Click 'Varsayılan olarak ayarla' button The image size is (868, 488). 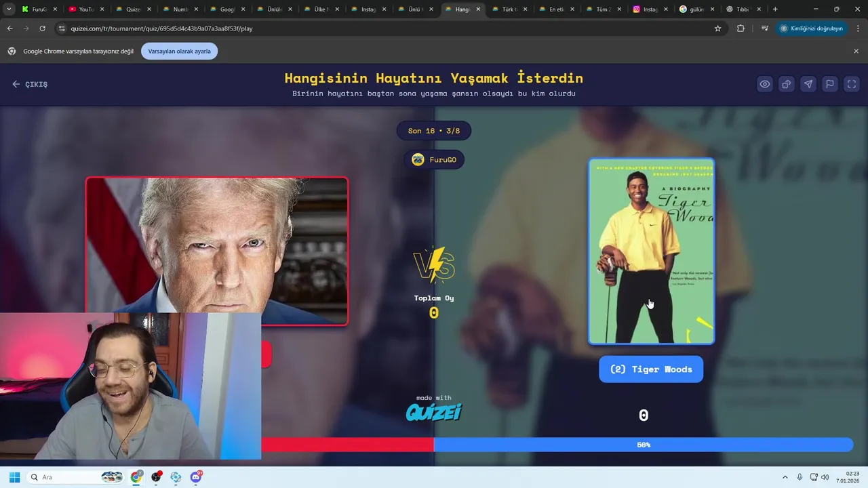[x=179, y=51]
